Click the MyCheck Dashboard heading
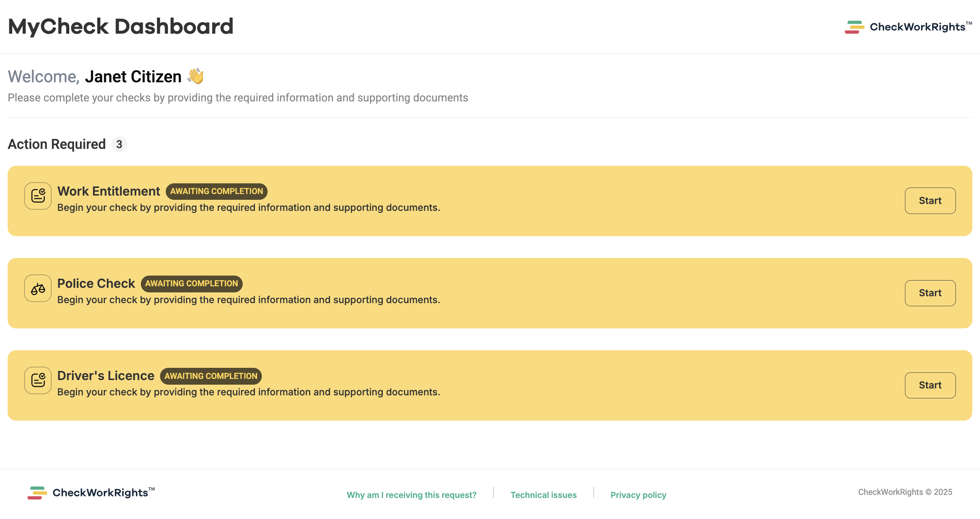 click(121, 26)
